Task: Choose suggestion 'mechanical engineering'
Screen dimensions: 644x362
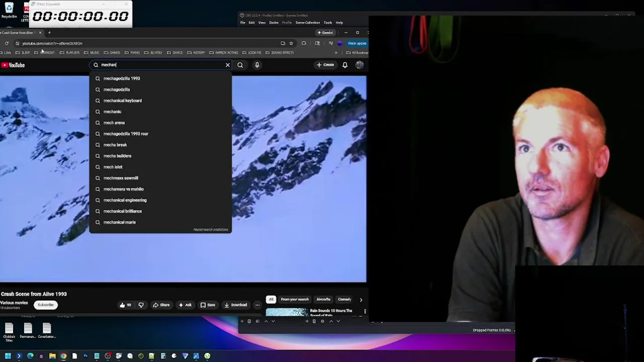Action: pyautogui.click(x=160, y=200)
